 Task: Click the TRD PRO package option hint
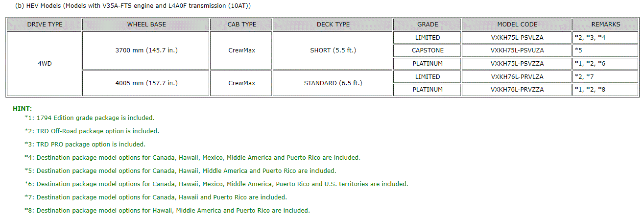coord(85,145)
